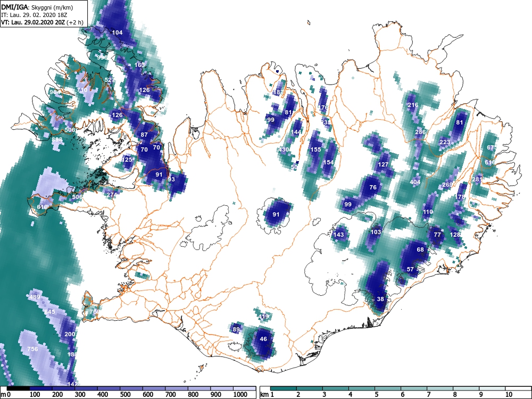Click the dark blue 100–200 m legend segment
Screen dimensions: 532x399
tap(41, 388)
